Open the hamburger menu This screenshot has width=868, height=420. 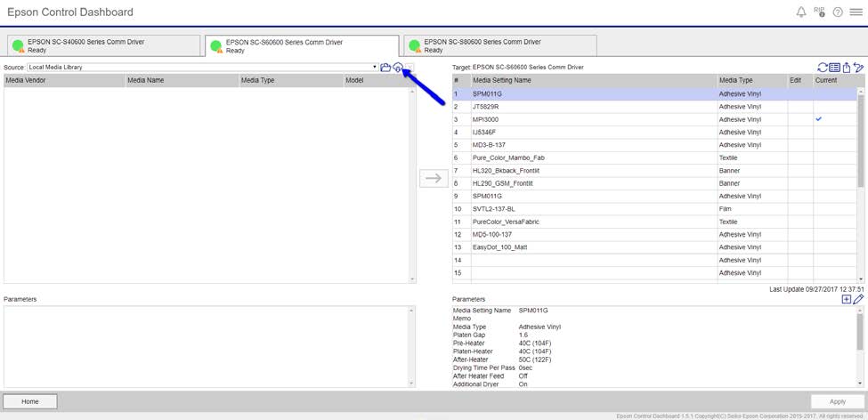(856, 12)
